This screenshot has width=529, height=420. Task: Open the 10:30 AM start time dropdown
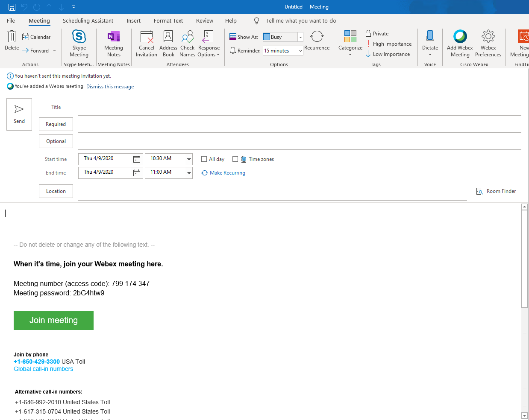point(189,159)
